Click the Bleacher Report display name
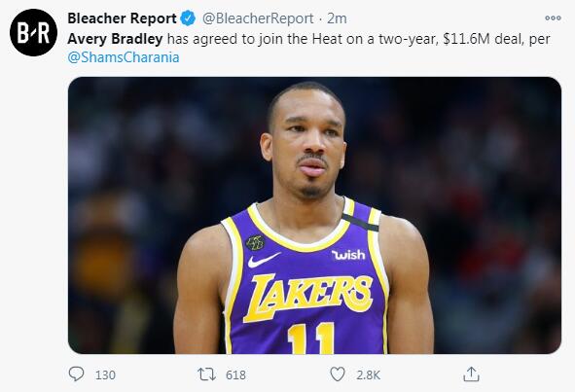The image size is (575, 392). point(122,18)
